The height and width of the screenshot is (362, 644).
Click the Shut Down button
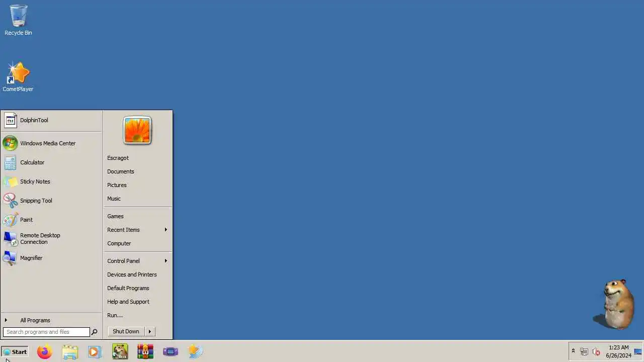[x=126, y=331]
